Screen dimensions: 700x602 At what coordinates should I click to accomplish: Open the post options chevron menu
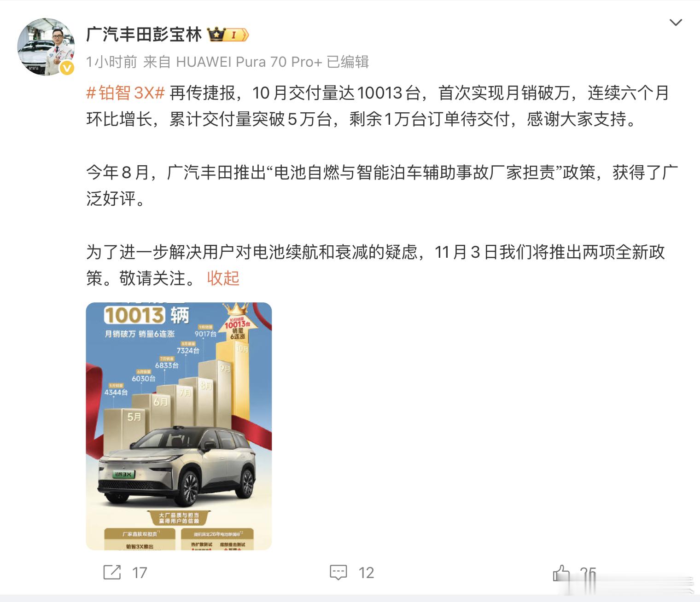[x=675, y=23]
